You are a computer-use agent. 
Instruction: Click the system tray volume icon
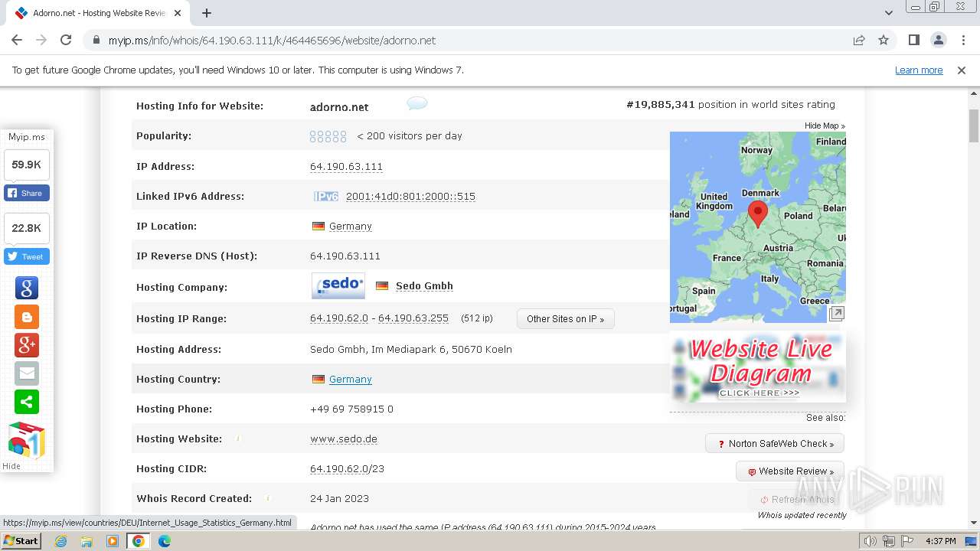[870, 541]
